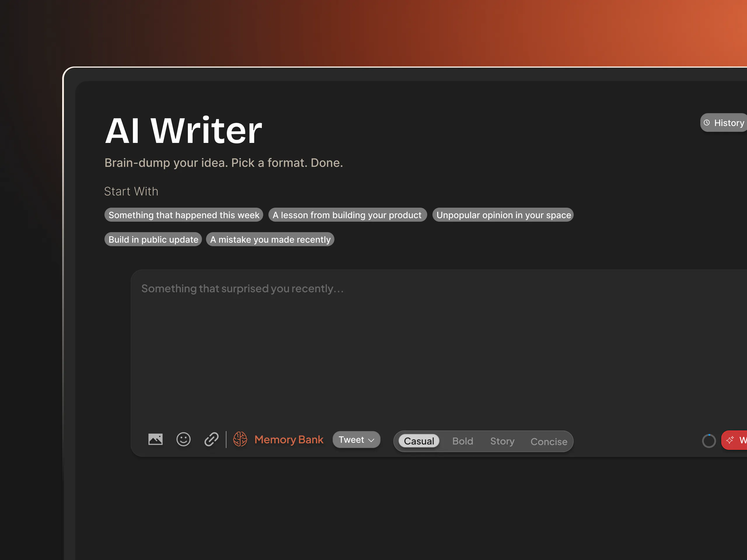Screen dimensions: 747x560
Task: Click the circular character counter ring
Action: point(709,441)
